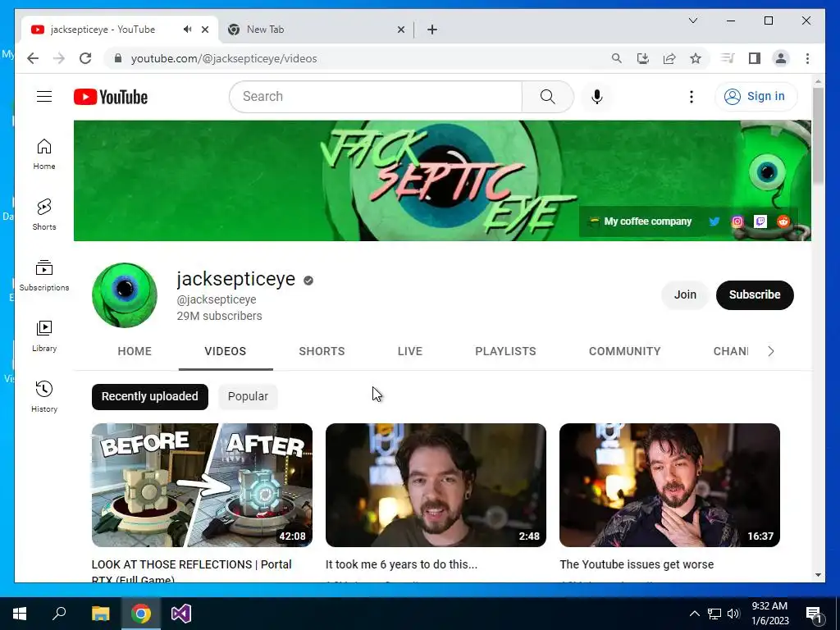Screen dimensions: 840x630
Task: Open File Explorer from taskbar
Action: pos(100,614)
